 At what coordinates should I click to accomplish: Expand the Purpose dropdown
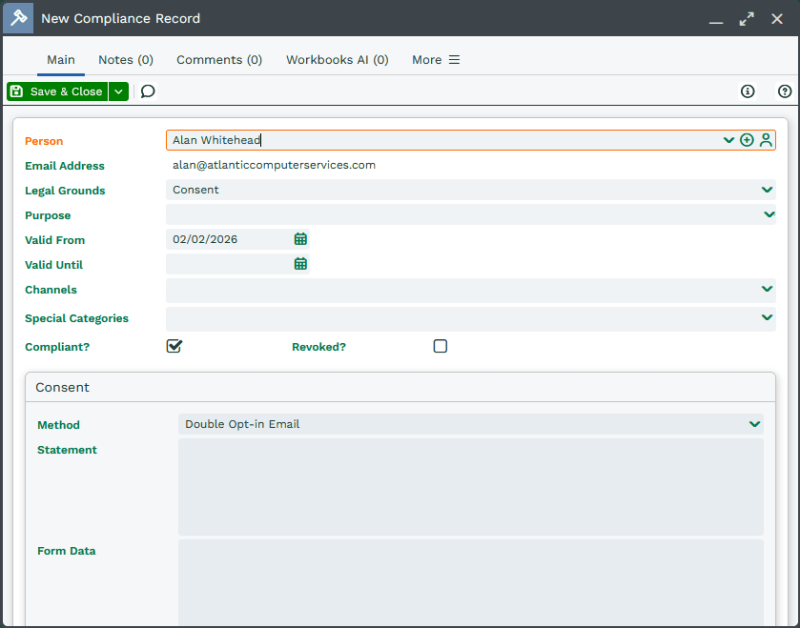pyautogui.click(x=768, y=214)
